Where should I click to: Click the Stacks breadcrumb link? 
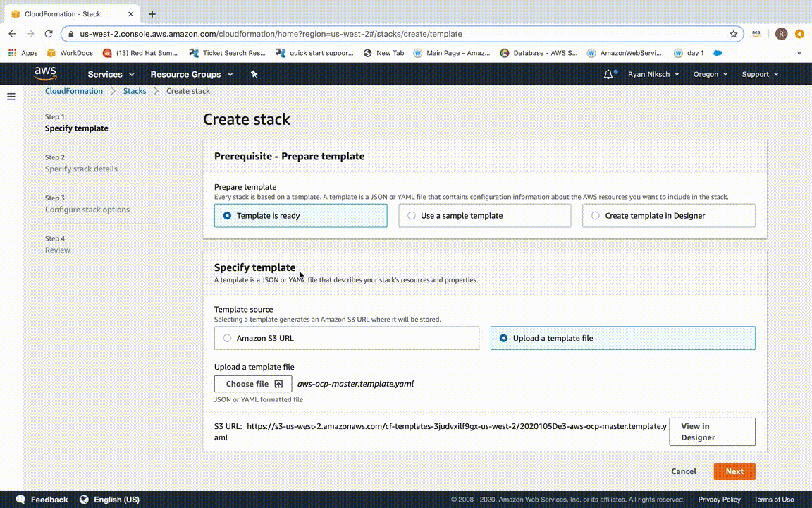click(x=135, y=91)
